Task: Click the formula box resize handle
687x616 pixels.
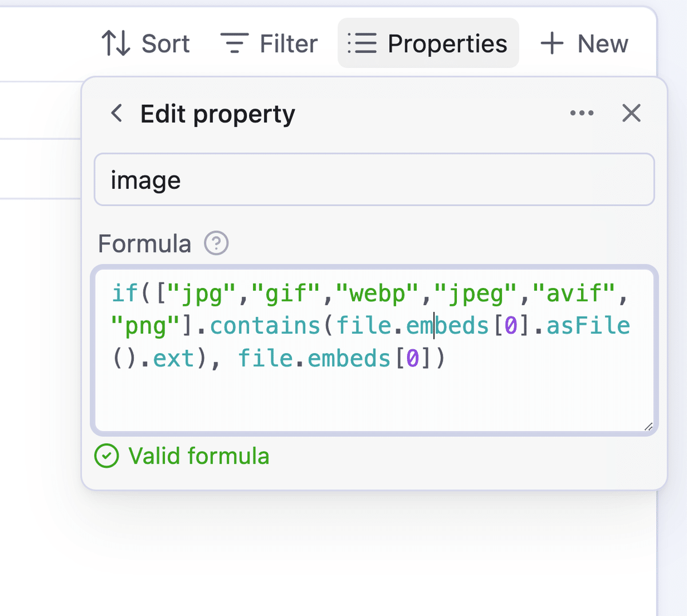Action: coord(648,427)
